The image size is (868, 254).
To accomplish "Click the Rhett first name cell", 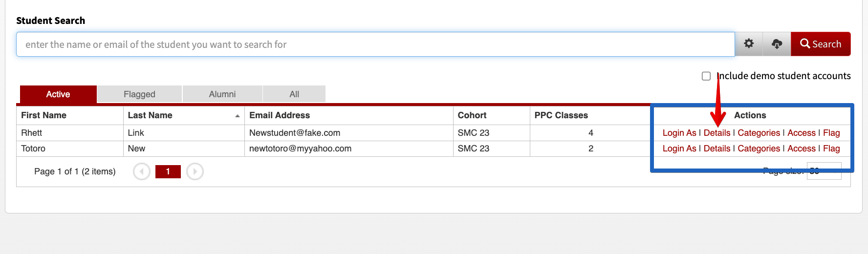I will 69,133.
